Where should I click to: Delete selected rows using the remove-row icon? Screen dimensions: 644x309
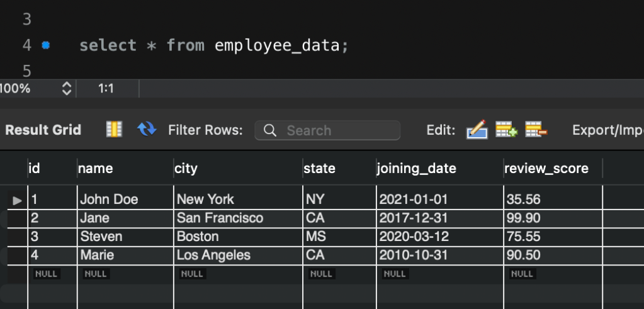pyautogui.click(x=535, y=130)
